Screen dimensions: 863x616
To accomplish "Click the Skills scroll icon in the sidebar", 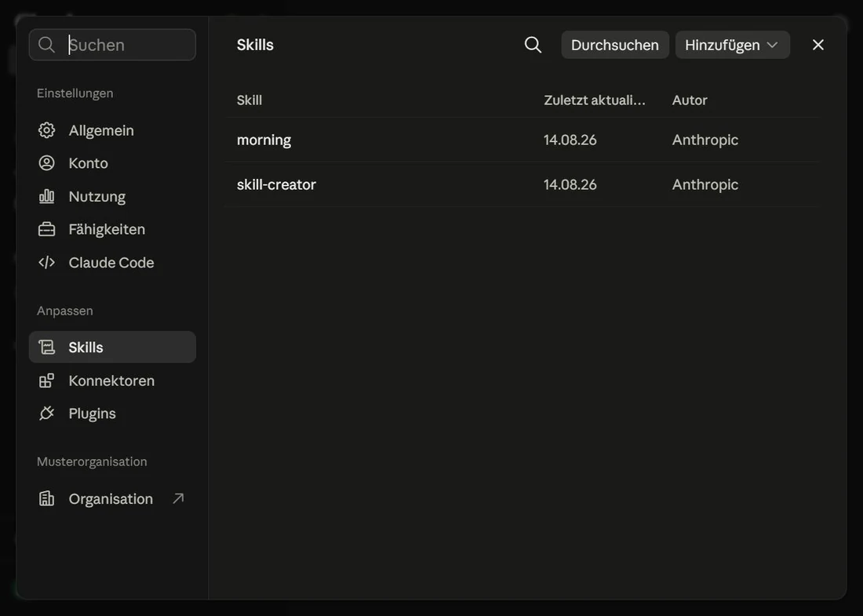I will [x=47, y=347].
